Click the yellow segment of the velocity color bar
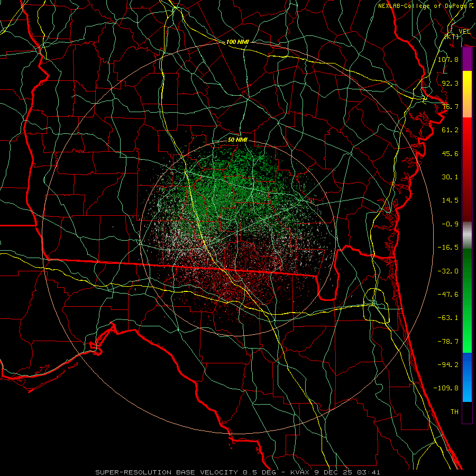 tap(467, 94)
